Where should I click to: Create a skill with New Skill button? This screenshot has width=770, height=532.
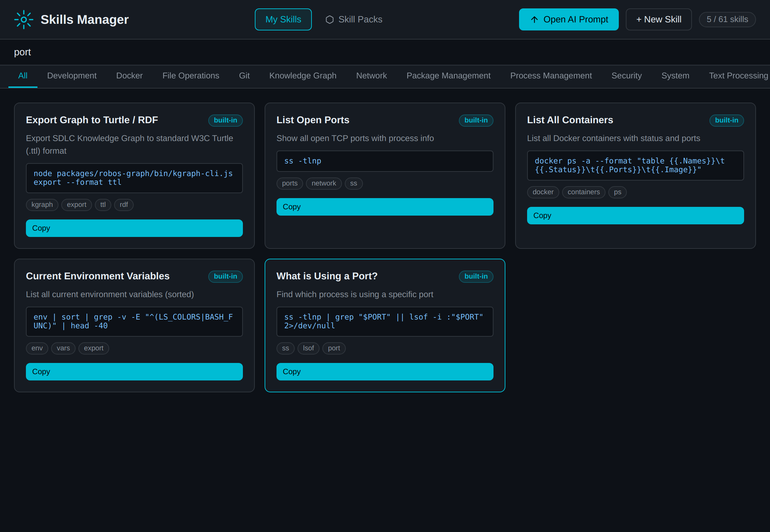(659, 20)
